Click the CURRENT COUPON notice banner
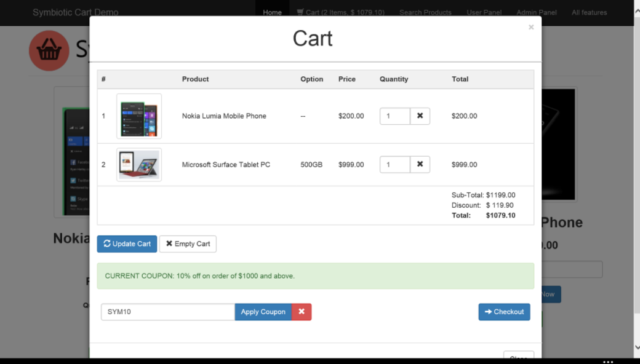The height and width of the screenshot is (364, 640). click(x=316, y=276)
